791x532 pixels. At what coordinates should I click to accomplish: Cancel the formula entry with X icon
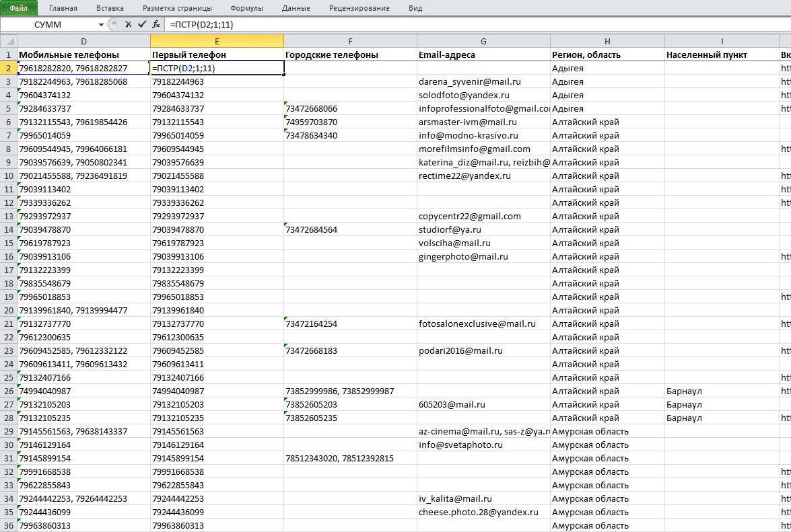[x=128, y=24]
